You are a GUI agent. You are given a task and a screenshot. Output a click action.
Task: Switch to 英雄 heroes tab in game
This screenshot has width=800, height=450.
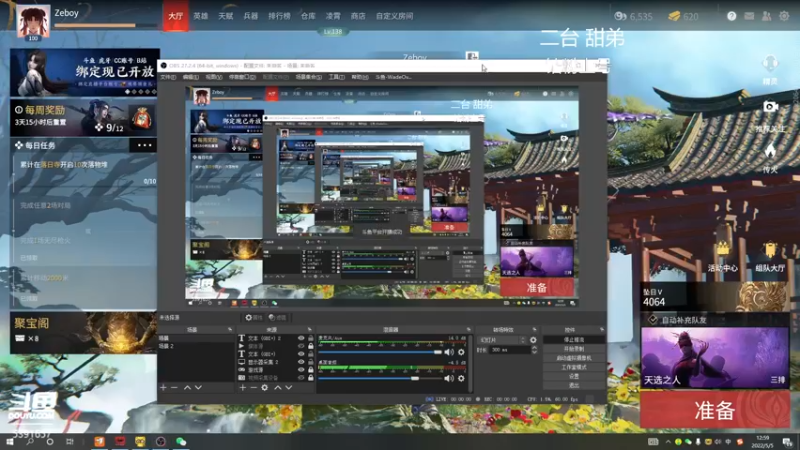201,16
